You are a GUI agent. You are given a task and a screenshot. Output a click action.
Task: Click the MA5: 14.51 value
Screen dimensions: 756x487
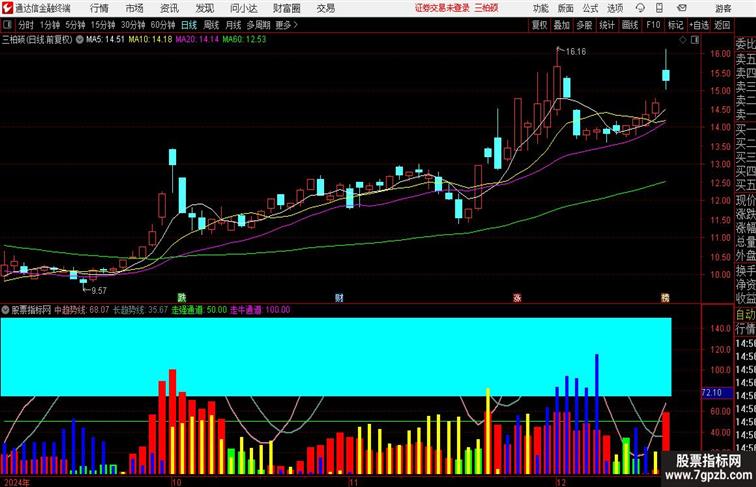105,40
